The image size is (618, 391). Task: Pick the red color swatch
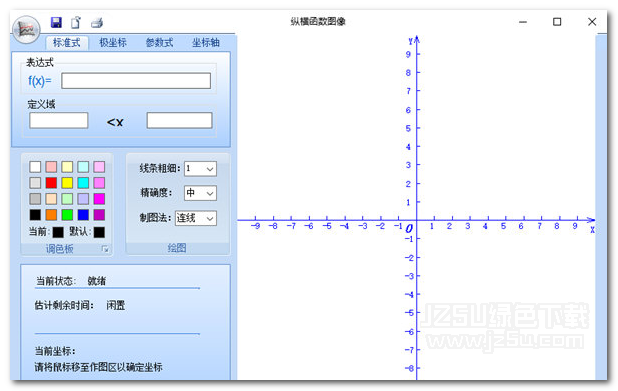51,183
